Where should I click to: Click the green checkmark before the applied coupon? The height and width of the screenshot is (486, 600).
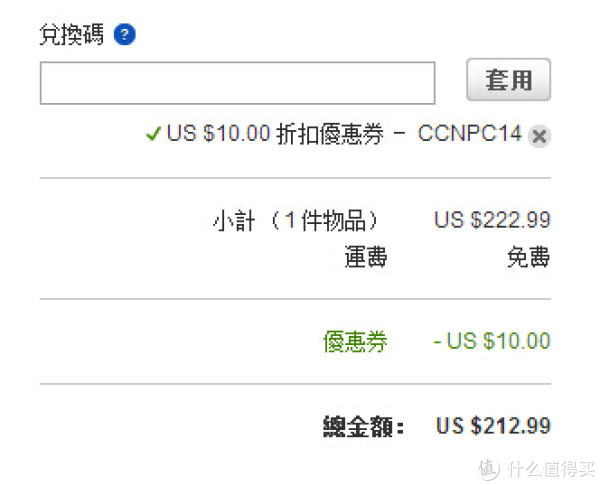[153, 134]
